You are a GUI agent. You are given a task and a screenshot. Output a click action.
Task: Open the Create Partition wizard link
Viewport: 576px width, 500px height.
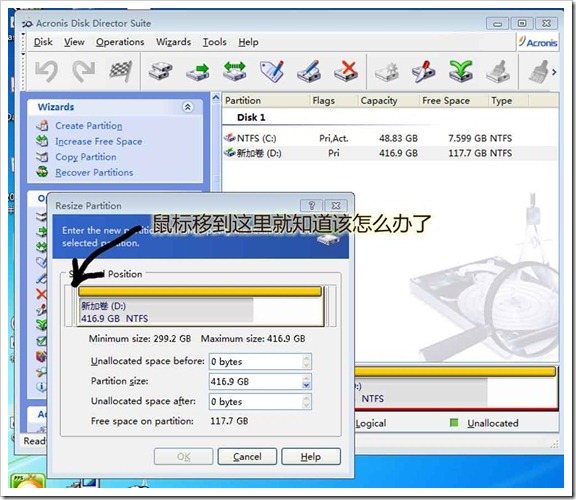89,126
